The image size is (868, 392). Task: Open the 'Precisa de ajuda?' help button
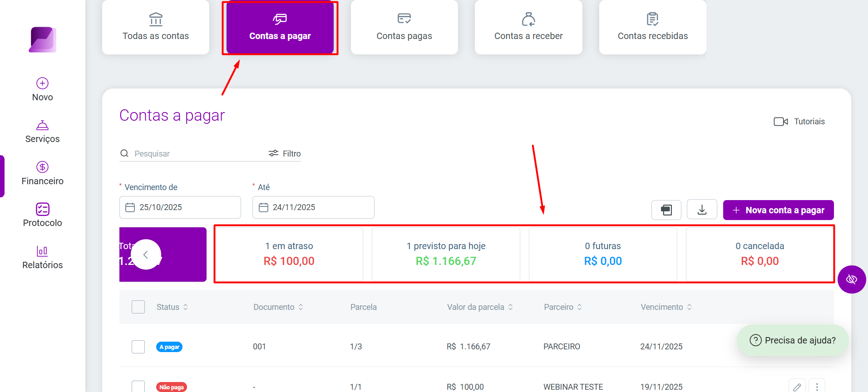pyautogui.click(x=793, y=340)
